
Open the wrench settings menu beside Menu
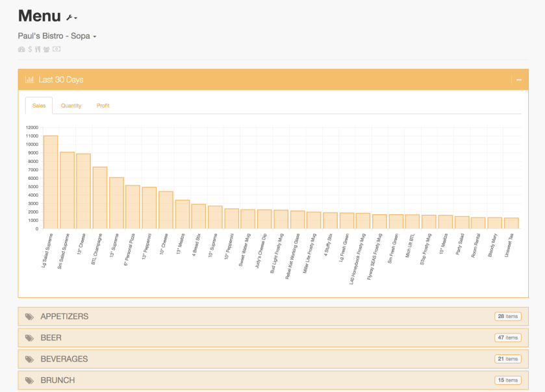coord(71,18)
